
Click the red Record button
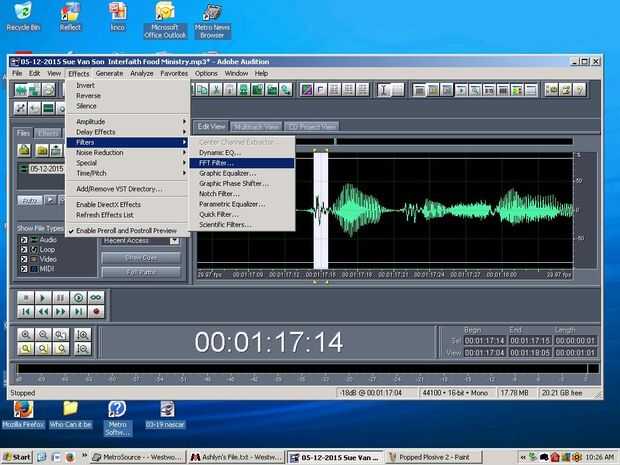click(x=96, y=312)
